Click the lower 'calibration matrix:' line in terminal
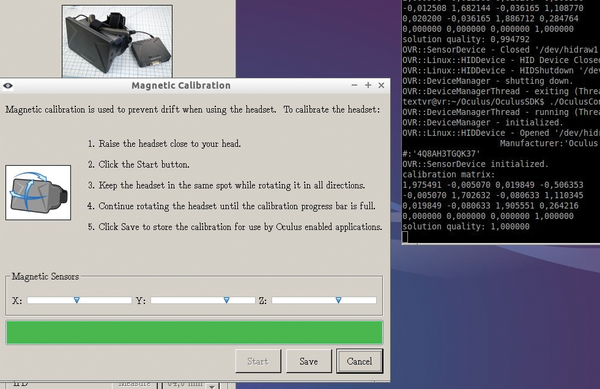The width and height of the screenshot is (600, 389). click(x=448, y=174)
